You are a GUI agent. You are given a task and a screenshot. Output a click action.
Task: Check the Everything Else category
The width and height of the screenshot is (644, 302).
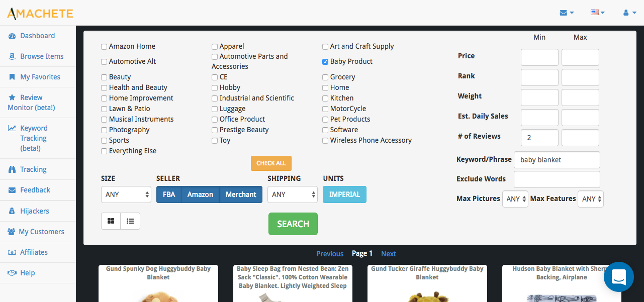(104, 151)
